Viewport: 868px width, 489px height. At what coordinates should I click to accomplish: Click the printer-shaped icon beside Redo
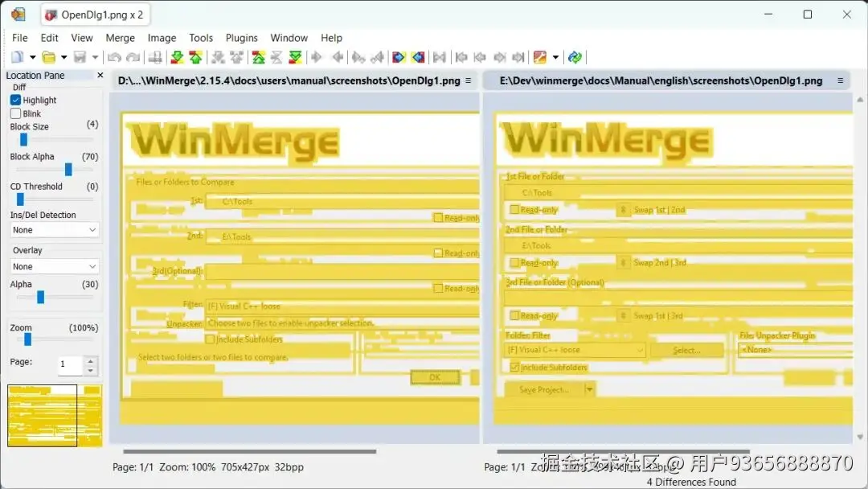tap(156, 57)
